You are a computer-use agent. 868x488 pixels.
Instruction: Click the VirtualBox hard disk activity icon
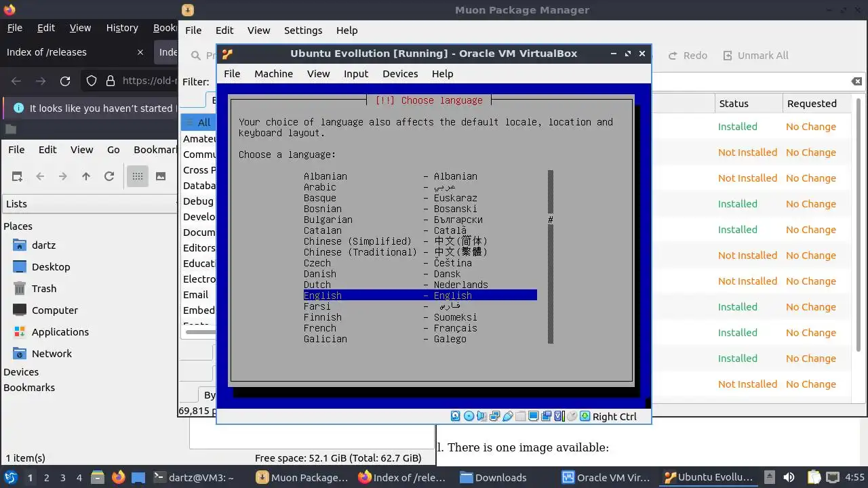456,416
